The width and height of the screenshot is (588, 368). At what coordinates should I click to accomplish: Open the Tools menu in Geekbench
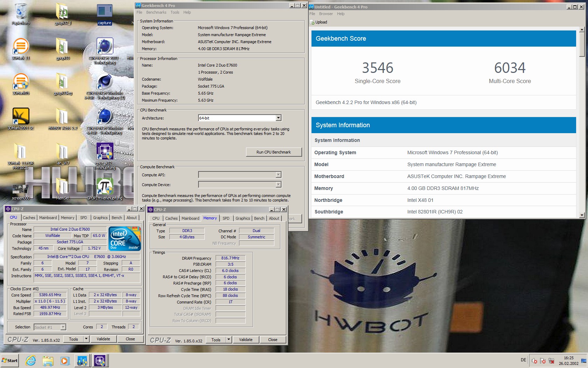coord(175,12)
